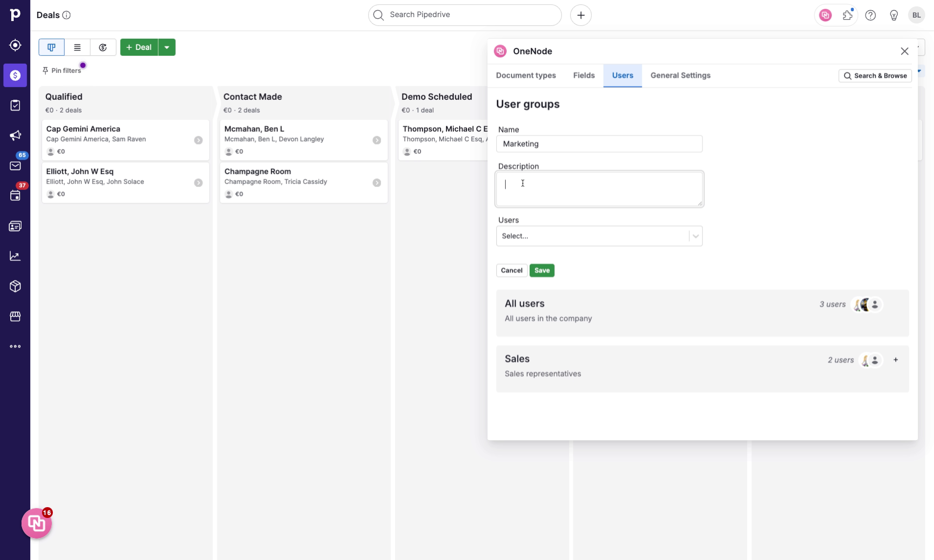Viewport: 934px width, 560px height.
Task: Click the All users member avatars
Action: [867, 305]
